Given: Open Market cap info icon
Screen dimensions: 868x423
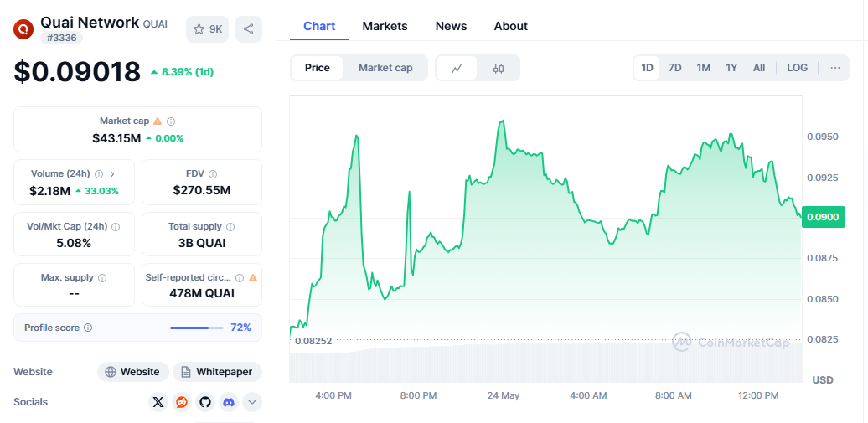Looking at the screenshot, I should 171,121.
